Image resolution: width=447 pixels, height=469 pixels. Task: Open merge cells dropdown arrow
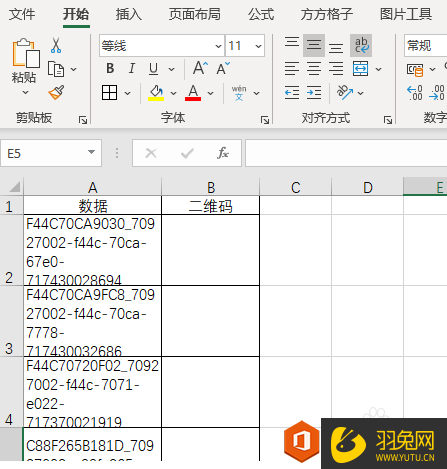[378, 69]
